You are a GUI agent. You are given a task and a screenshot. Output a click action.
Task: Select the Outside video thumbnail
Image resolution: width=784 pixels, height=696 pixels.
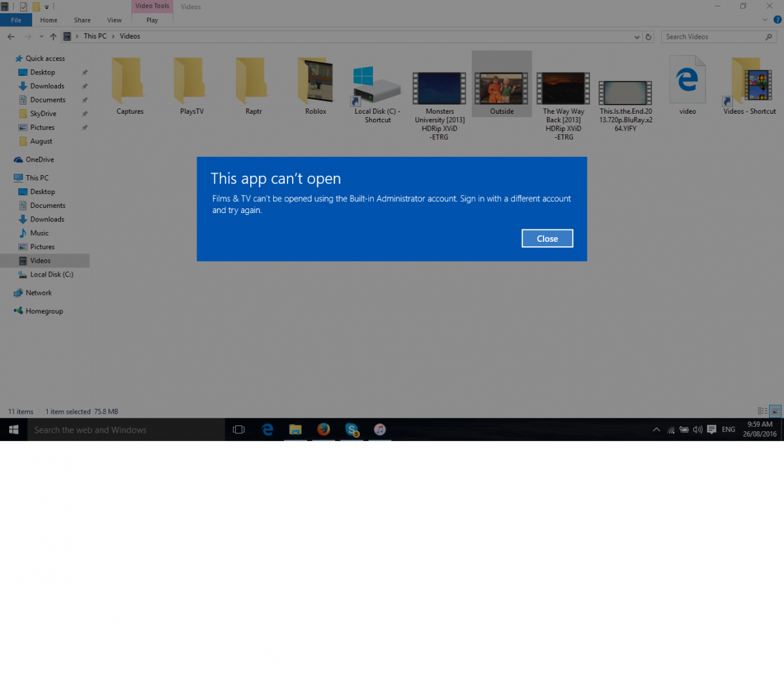tap(502, 88)
